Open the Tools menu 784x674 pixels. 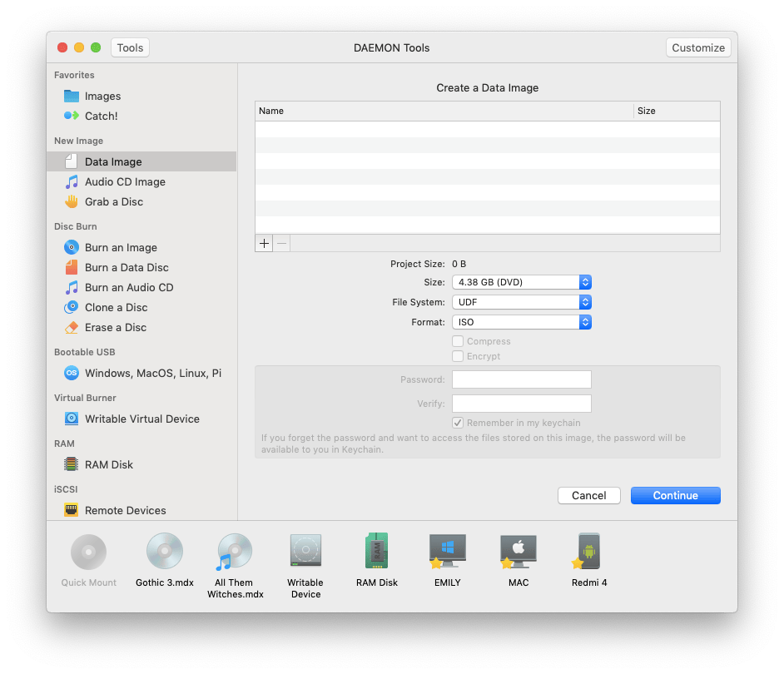[130, 47]
